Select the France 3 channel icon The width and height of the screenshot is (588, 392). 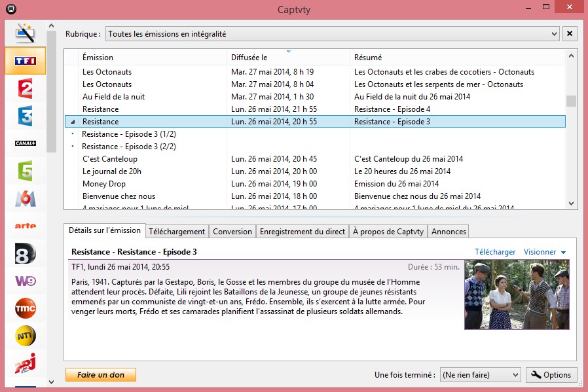coord(25,116)
